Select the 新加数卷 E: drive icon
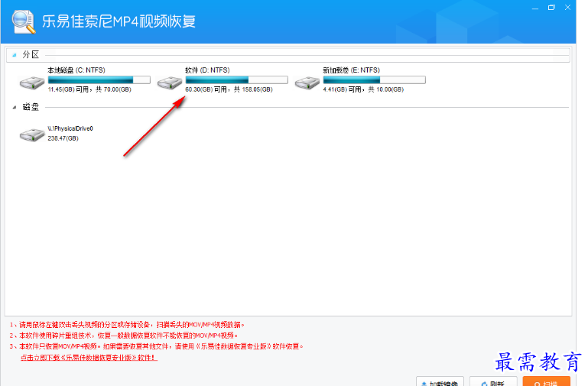This screenshot has height=386, width=588. coord(307,83)
